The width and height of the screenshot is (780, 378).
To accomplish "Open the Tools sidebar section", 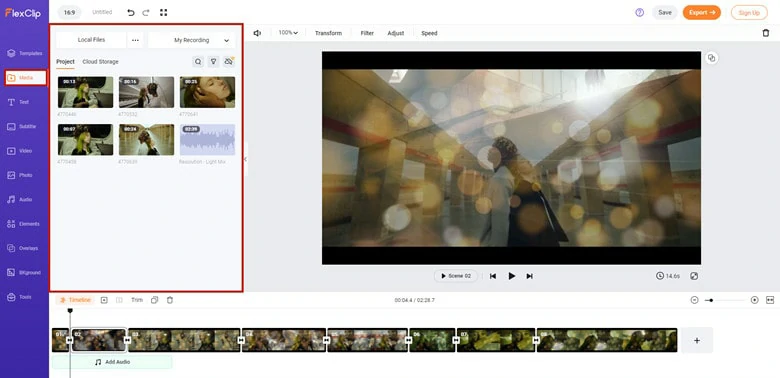I will 19,297.
